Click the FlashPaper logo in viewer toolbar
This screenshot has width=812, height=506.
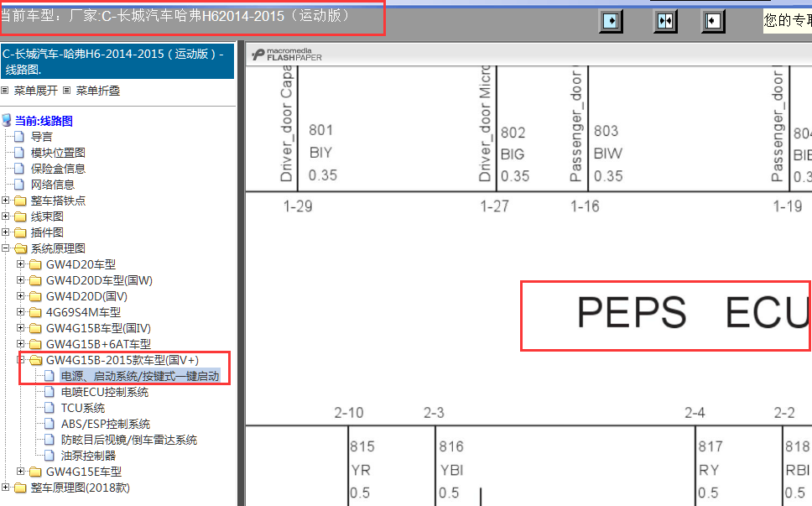(x=287, y=55)
